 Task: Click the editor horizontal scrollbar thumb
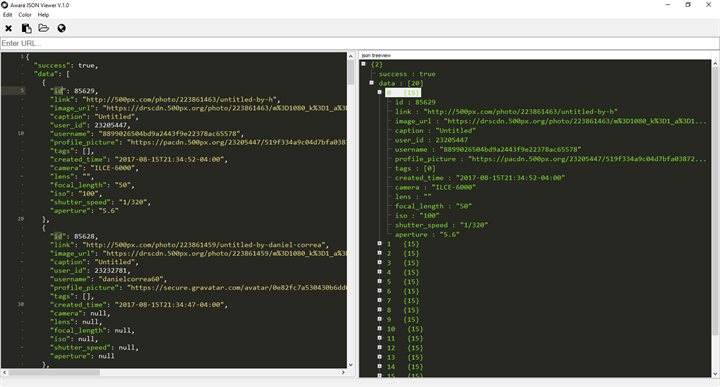(54, 372)
